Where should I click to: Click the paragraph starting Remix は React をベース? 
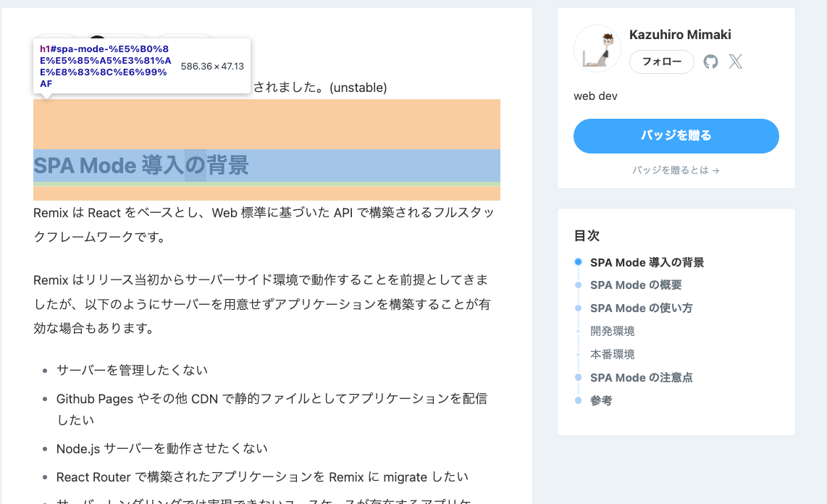click(264, 225)
